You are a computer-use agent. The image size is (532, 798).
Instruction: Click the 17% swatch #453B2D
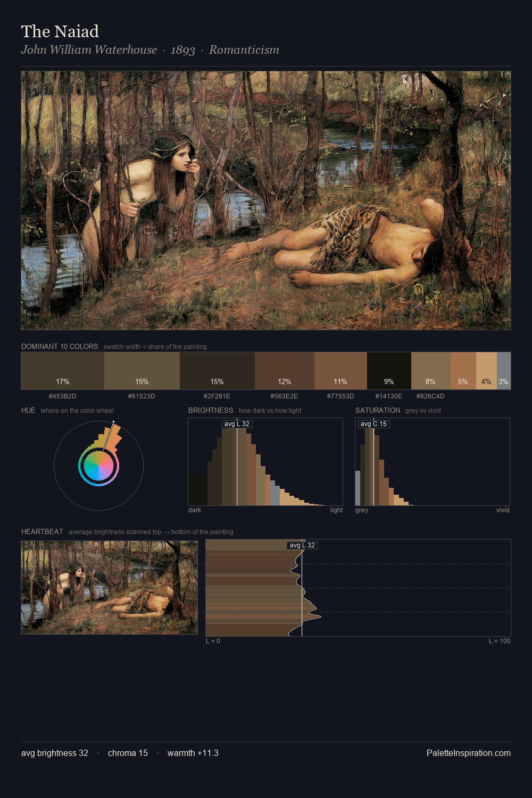63,371
